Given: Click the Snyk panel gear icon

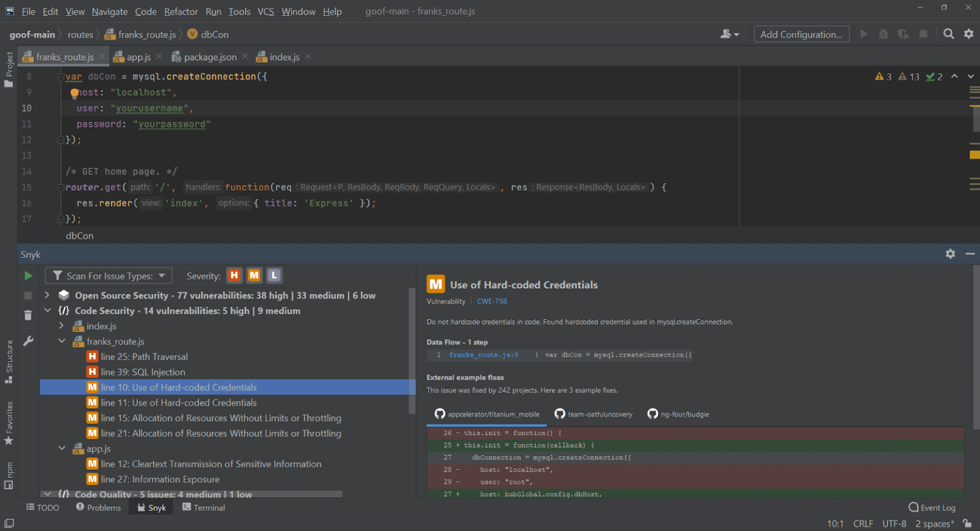Looking at the screenshot, I should point(950,253).
